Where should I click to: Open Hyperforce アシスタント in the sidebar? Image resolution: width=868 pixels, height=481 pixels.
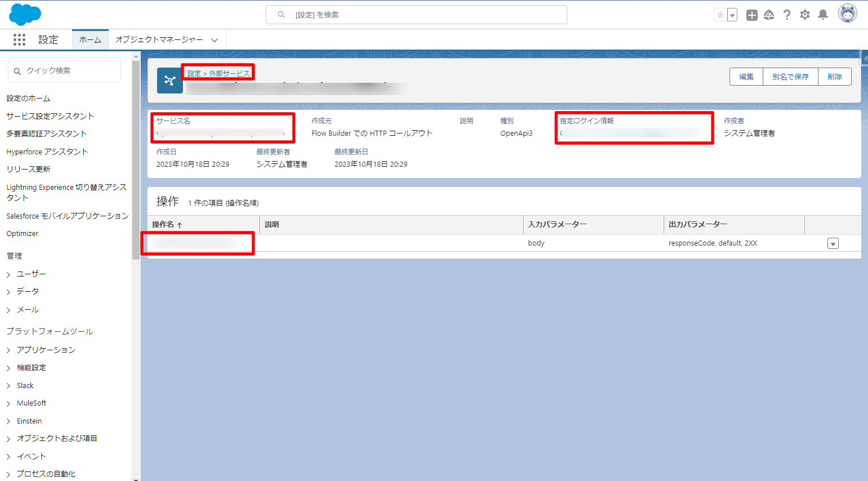coord(47,152)
